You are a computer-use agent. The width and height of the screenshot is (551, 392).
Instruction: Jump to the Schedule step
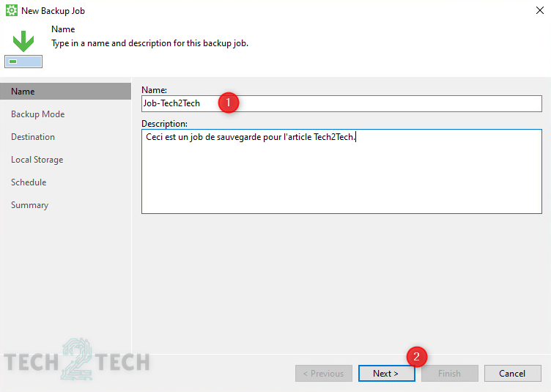[x=29, y=182]
